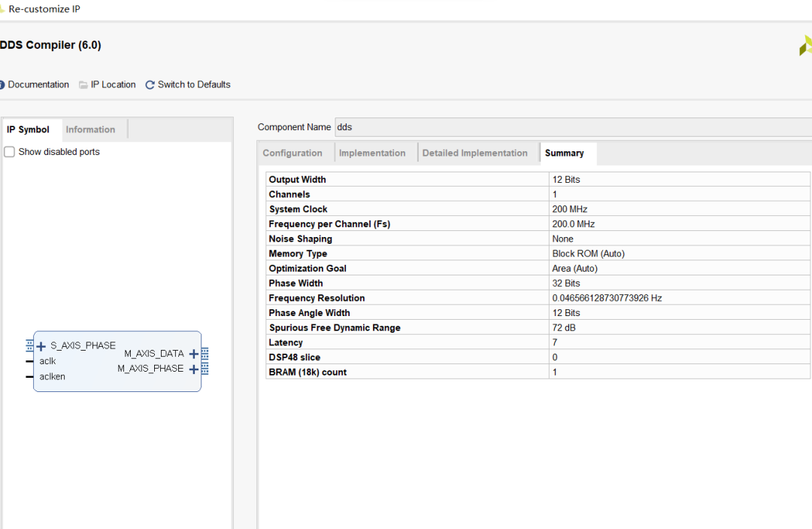Click the S_AXIS_PHASE port label
The height and width of the screenshot is (529, 812).
tap(83, 345)
